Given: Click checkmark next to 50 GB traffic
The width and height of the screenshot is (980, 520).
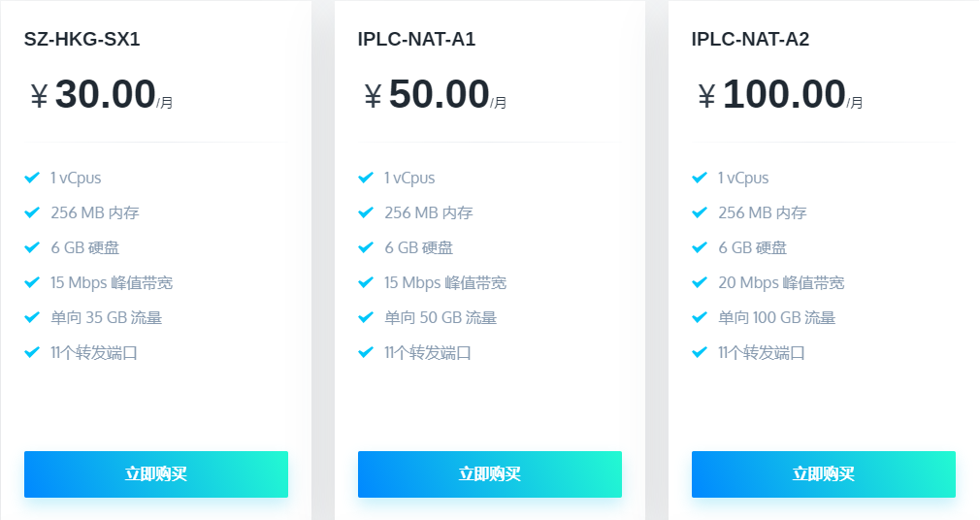Looking at the screenshot, I should [x=366, y=317].
